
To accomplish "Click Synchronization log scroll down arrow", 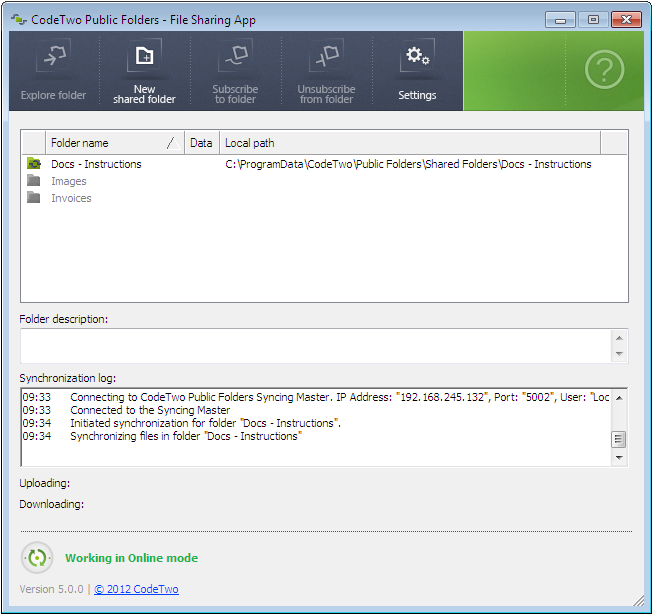I will [x=619, y=457].
